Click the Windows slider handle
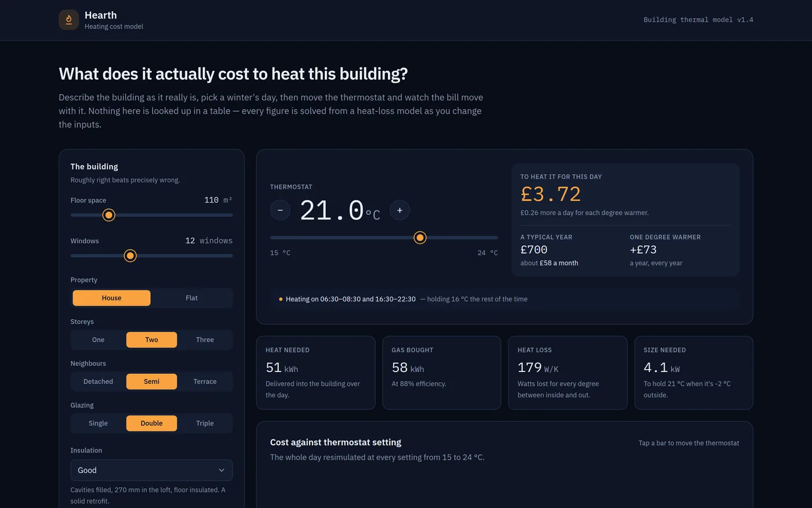The width and height of the screenshot is (812, 508). pyautogui.click(x=130, y=255)
